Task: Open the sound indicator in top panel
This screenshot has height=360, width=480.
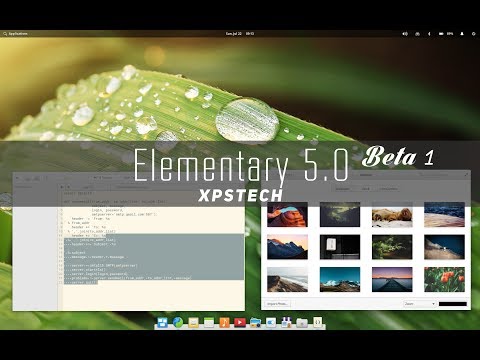Action: coord(405,34)
